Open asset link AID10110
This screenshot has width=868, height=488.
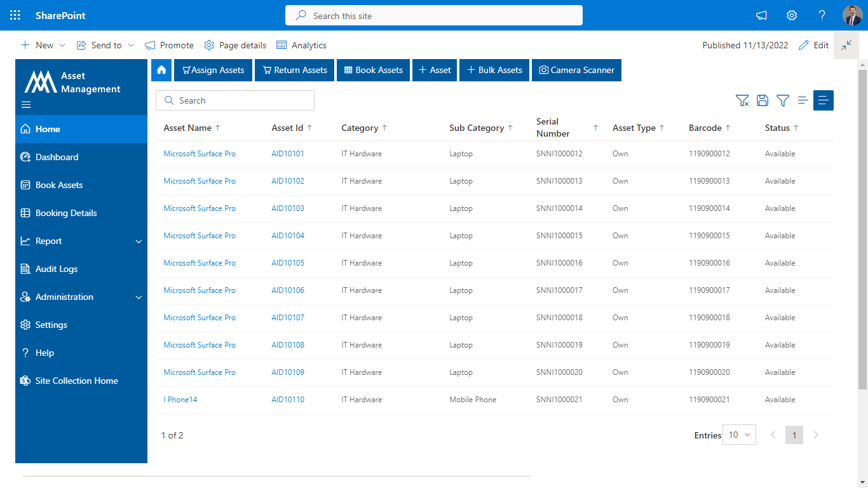[288, 399]
